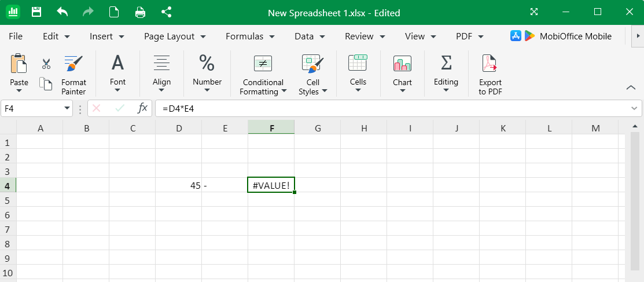644x282 pixels.
Task: Expand the Conditional Formatting dropdown
Action: point(263,75)
